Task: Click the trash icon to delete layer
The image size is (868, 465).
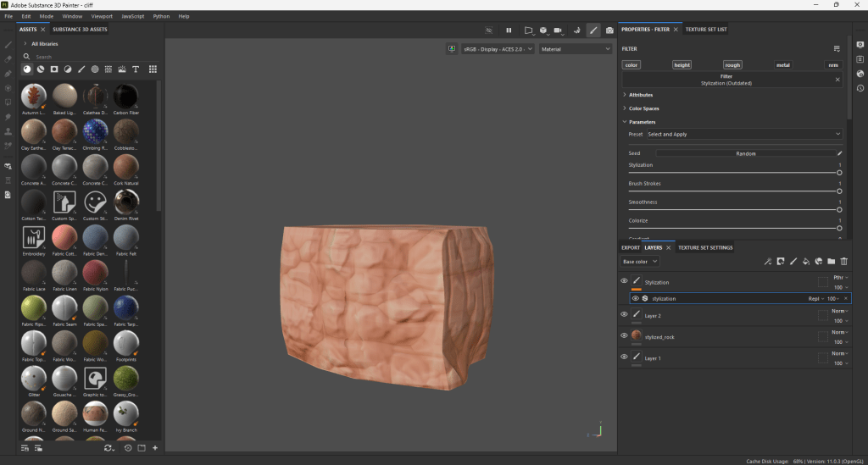Action: pyautogui.click(x=843, y=262)
